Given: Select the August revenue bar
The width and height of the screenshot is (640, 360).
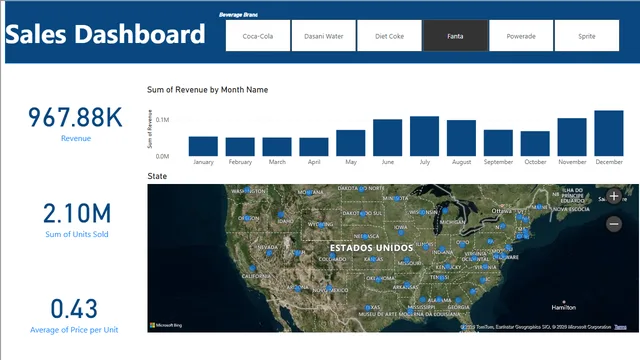Looking at the screenshot, I should [461, 138].
